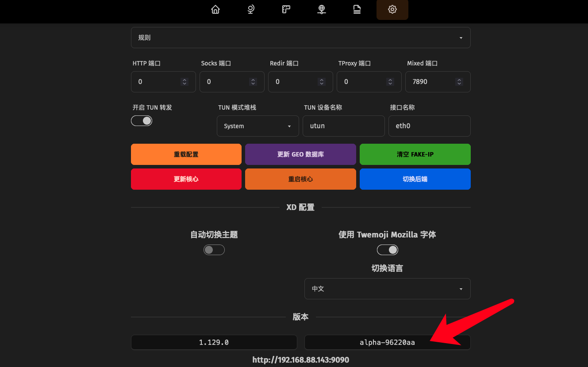Click the 1.129.0 version box

tap(214, 342)
